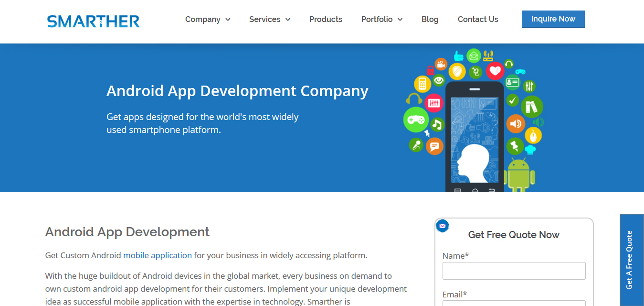
Task: Click the green books circle icon
Action: [532, 106]
